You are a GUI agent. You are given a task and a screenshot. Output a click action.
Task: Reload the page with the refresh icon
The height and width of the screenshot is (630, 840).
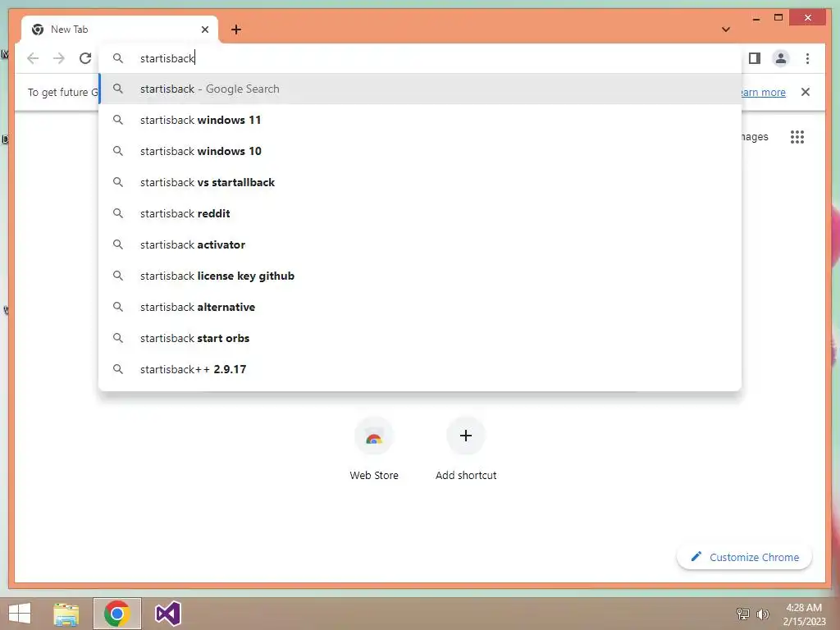(85, 58)
